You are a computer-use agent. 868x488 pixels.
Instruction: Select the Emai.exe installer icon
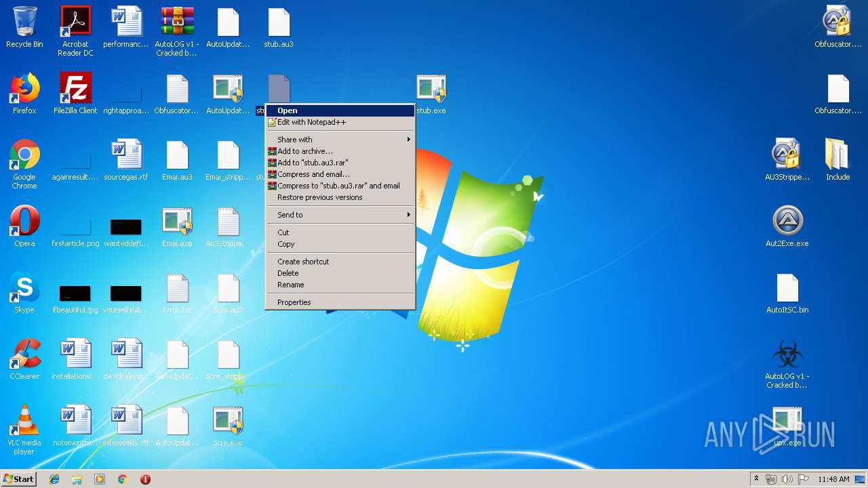coord(177,226)
